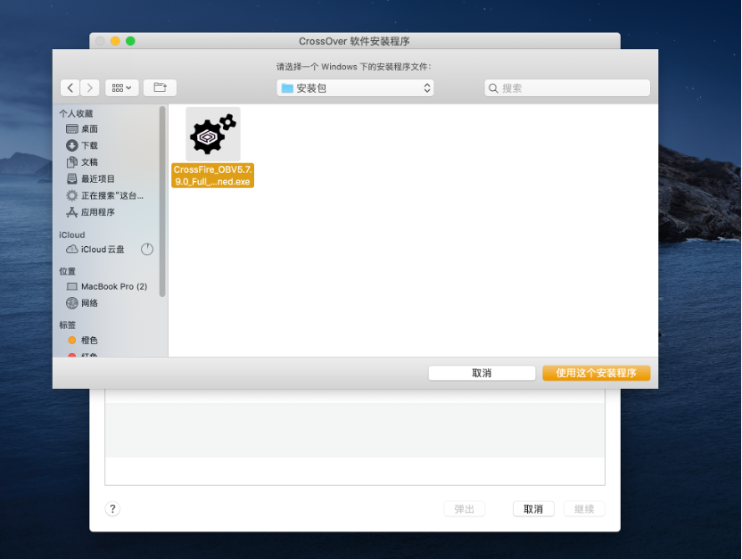Click the 最近项目 recents icon
Viewport: 742px width, 560px height.
point(72,178)
